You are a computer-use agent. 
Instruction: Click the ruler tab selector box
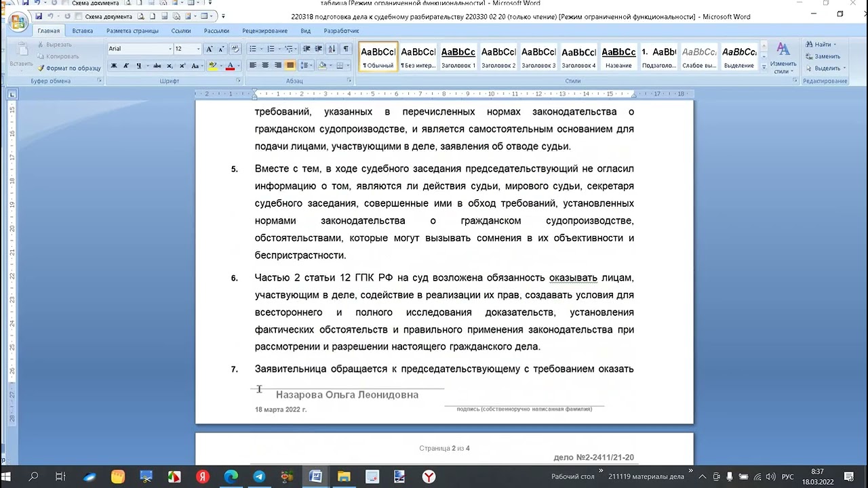pyautogui.click(x=12, y=94)
